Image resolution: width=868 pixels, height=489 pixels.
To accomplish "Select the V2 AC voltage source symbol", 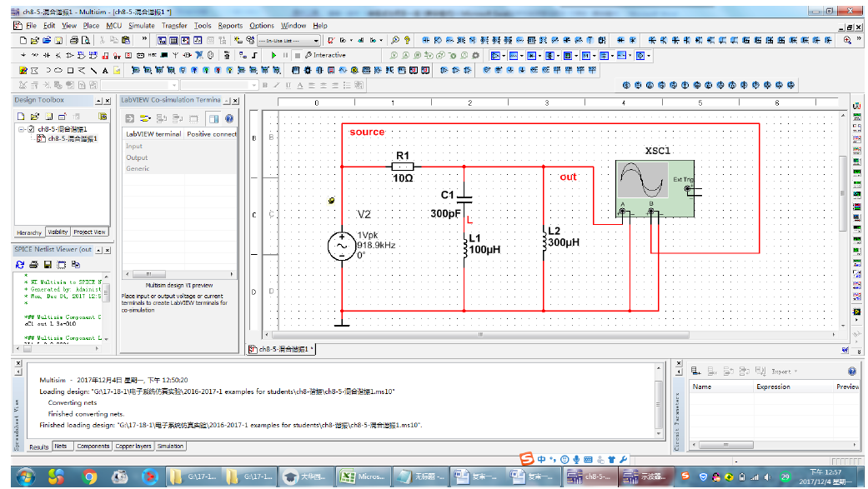I will 342,246.
